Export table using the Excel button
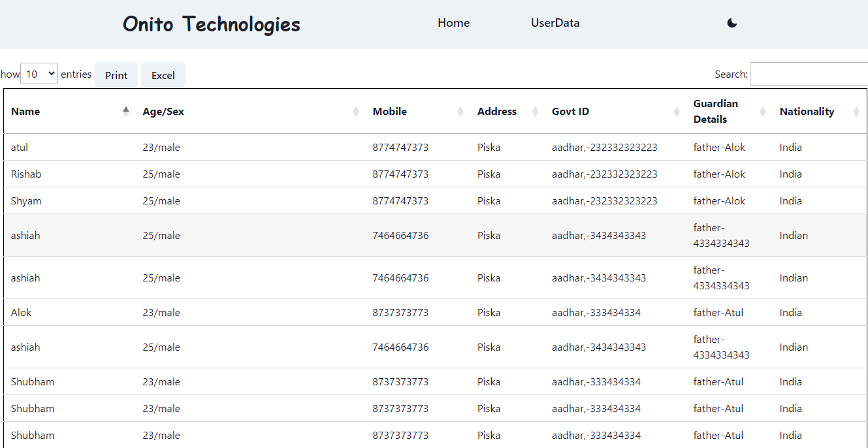Viewport: 868px width, 448px height. (163, 75)
